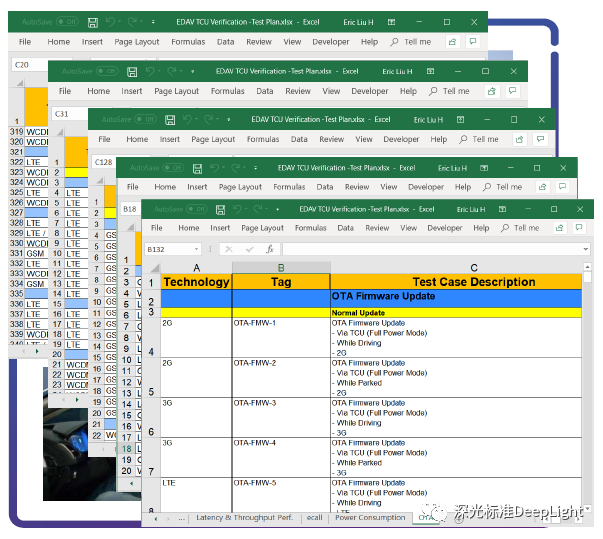Select the OTA-FMW-1 cell
The width and height of the screenshot is (603, 539).
click(x=281, y=338)
